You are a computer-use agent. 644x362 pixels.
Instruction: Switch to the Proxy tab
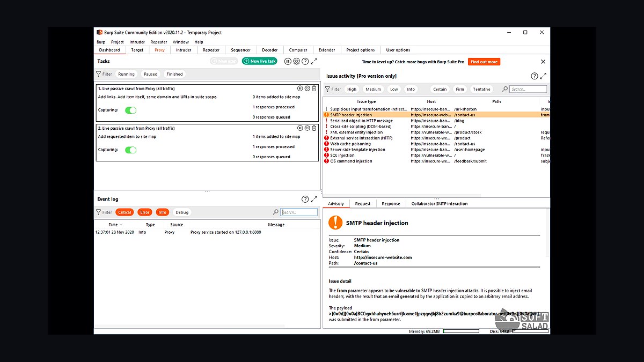(x=159, y=50)
